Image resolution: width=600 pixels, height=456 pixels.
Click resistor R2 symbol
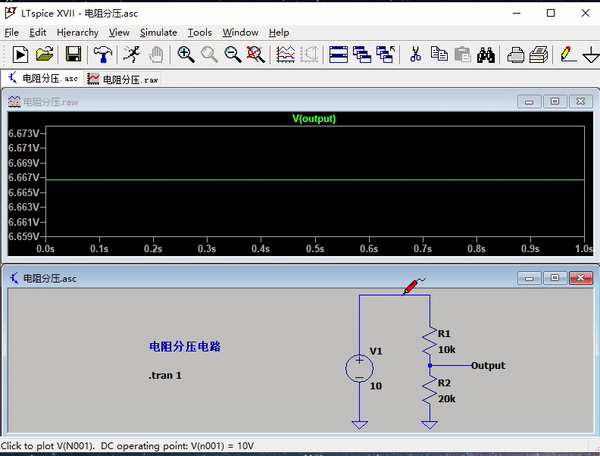coord(429,391)
